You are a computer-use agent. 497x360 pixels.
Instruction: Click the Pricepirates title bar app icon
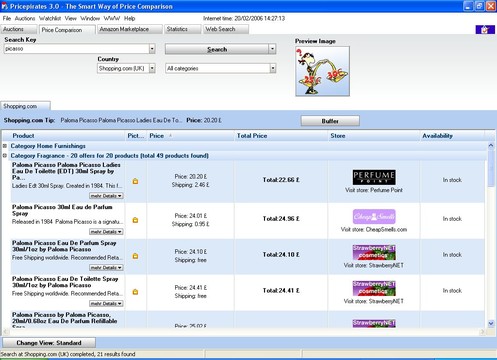click(x=5, y=6)
